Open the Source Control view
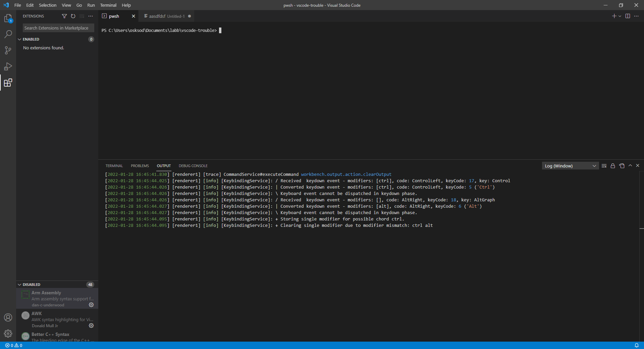 click(x=8, y=50)
